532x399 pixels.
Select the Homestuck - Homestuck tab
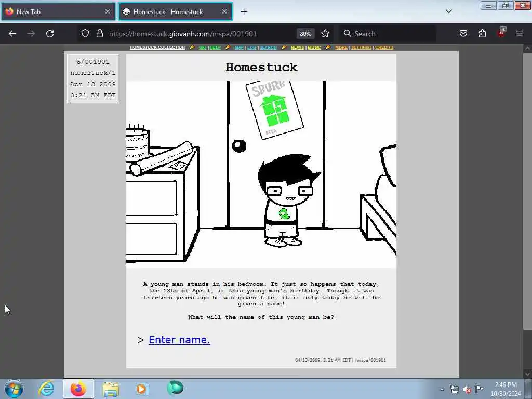[175, 11]
